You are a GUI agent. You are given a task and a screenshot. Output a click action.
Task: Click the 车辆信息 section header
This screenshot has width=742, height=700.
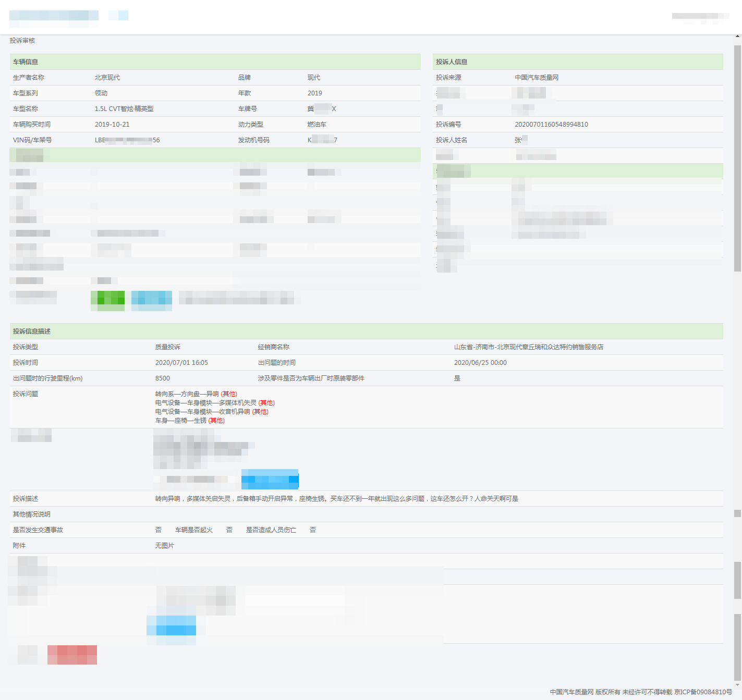26,62
